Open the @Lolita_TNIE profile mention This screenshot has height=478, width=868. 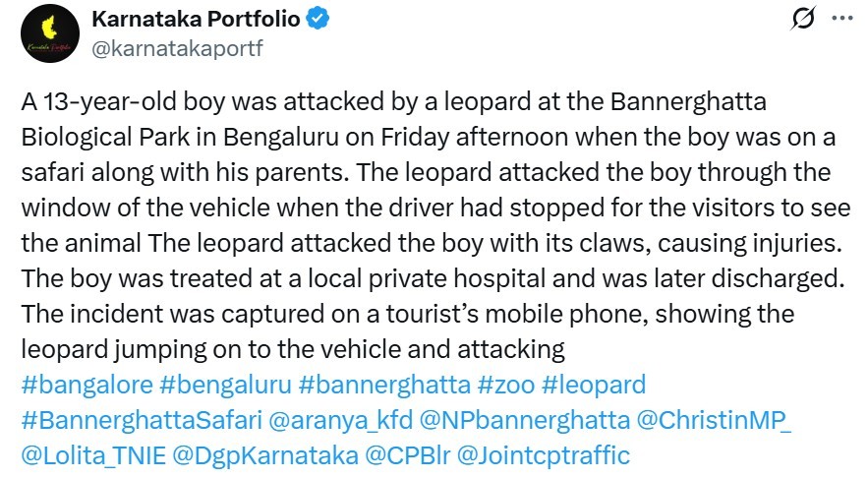[90, 455]
